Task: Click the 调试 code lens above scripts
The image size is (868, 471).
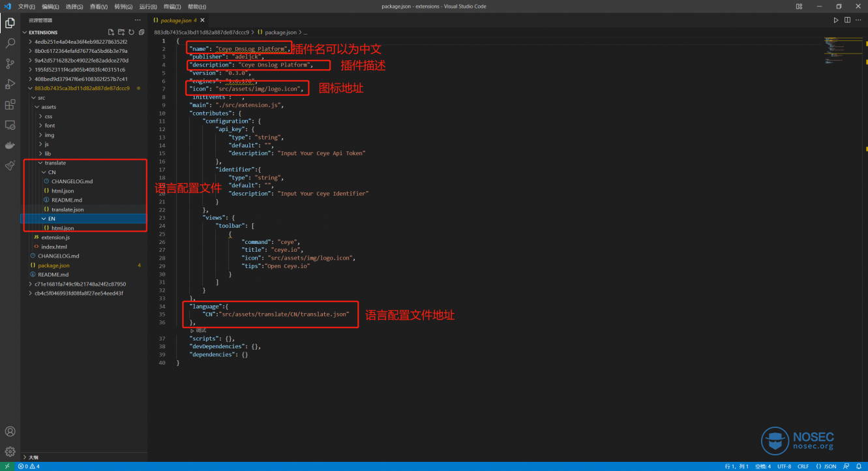Action: [x=201, y=331]
